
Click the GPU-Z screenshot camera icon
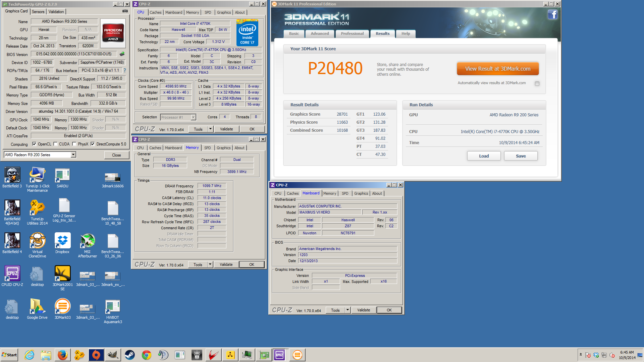point(125,11)
